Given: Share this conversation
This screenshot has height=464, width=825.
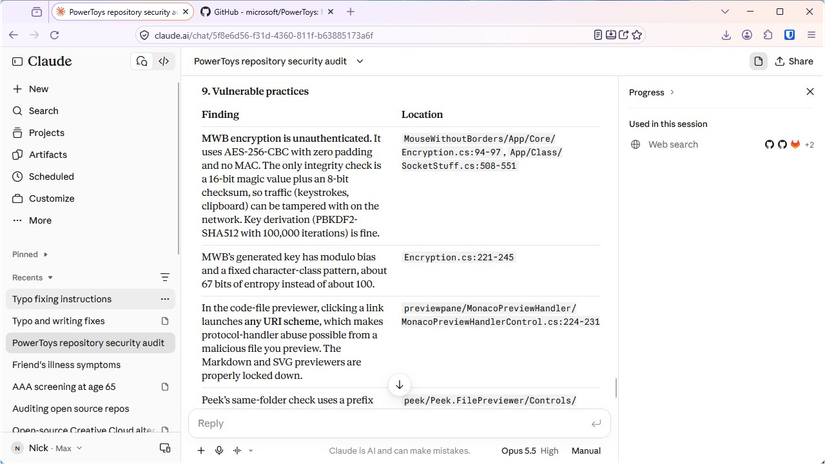Looking at the screenshot, I should pyautogui.click(x=794, y=62).
